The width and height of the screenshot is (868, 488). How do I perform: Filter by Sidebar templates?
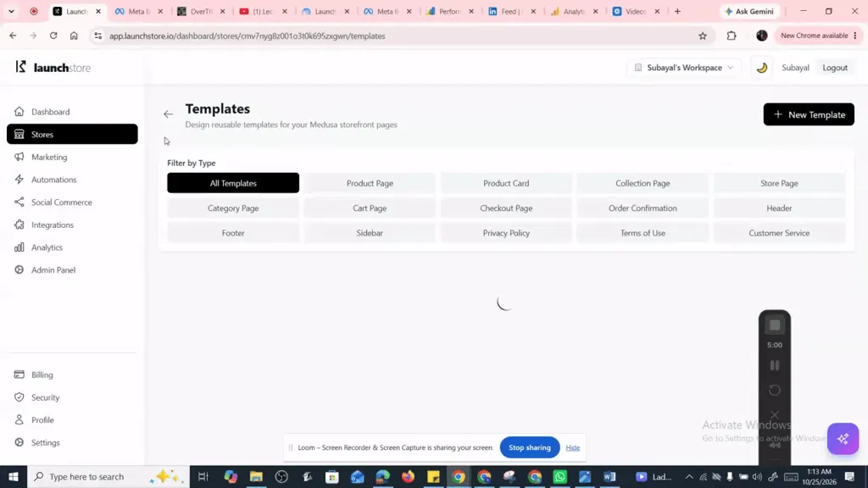(370, 233)
